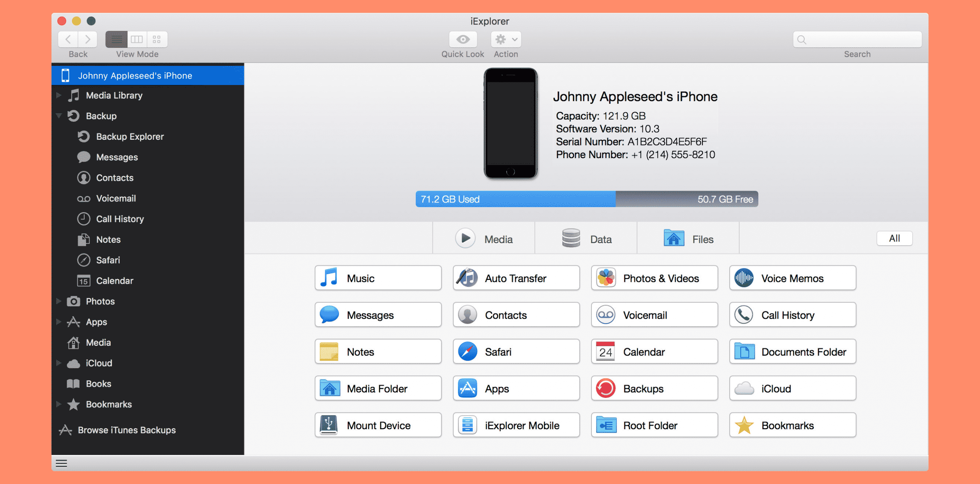Open Media Folder tile
This screenshot has height=484, width=980.
[x=378, y=388]
